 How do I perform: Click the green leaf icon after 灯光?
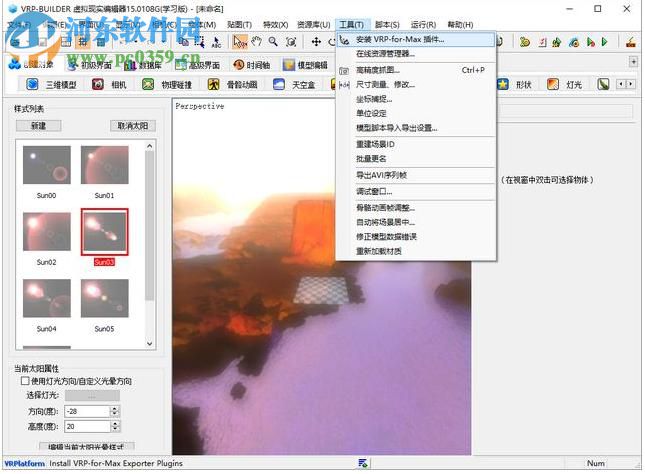603,84
